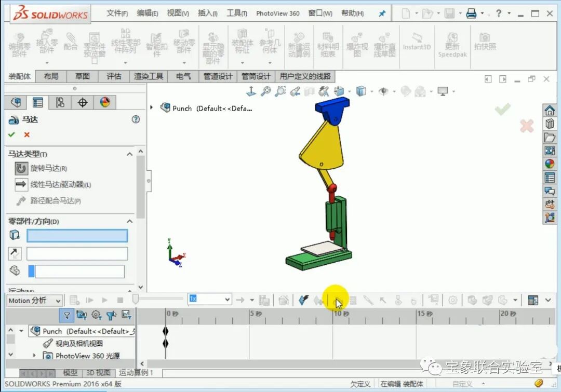This screenshot has height=392, width=561.
Task: Switch to the PropertyManager tab icon
Action: (x=37, y=103)
